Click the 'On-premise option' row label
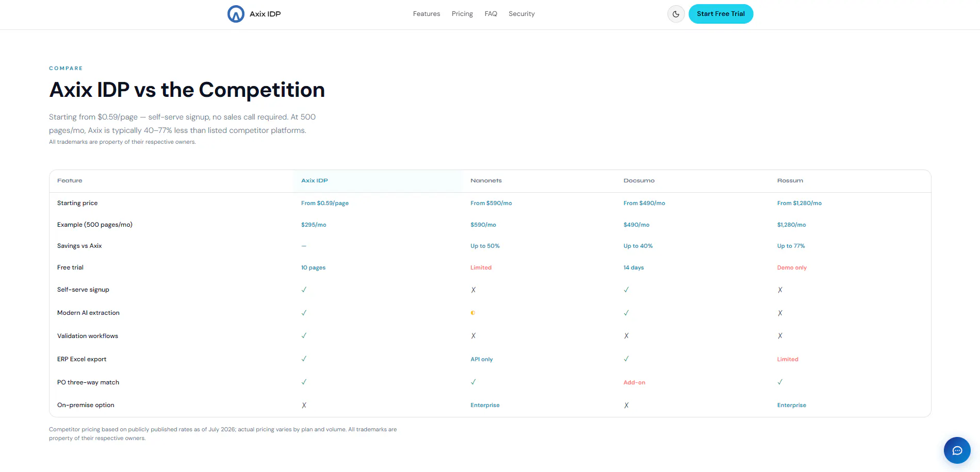 86,405
